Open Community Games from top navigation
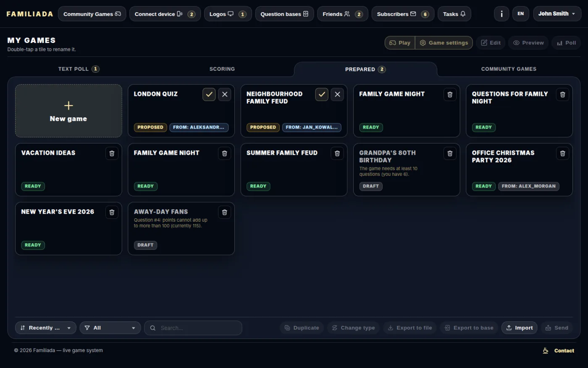Image resolution: width=588 pixels, height=368 pixels. point(92,14)
